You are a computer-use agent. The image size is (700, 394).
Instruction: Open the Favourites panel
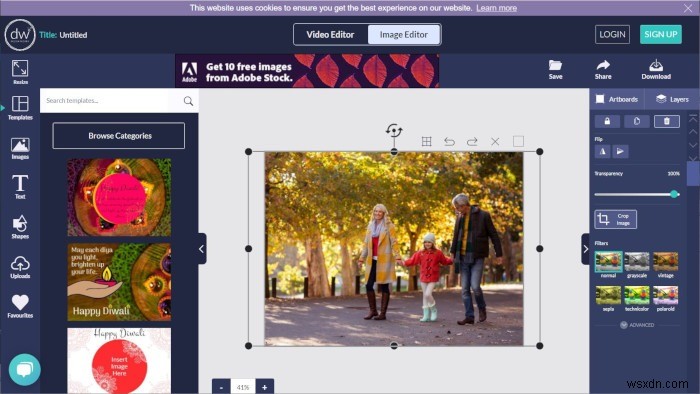[x=20, y=306]
